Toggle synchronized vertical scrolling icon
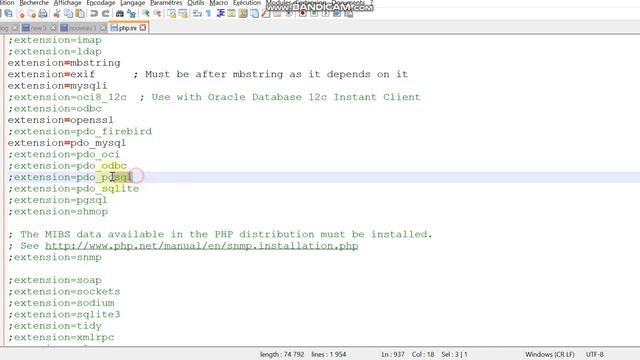Image resolution: width=640 pixels, height=360 pixels. click(172, 13)
